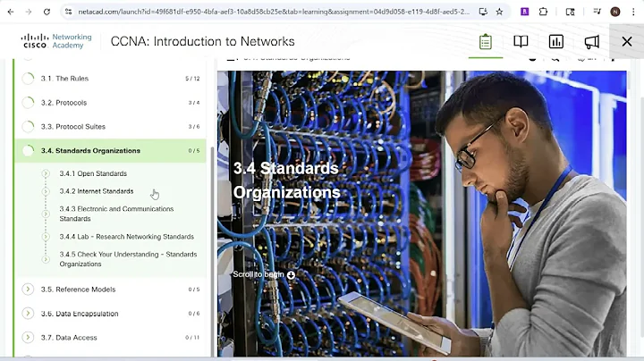Click the 0 / 11 count for Data Access
The height and width of the screenshot is (361, 644).
point(192,337)
